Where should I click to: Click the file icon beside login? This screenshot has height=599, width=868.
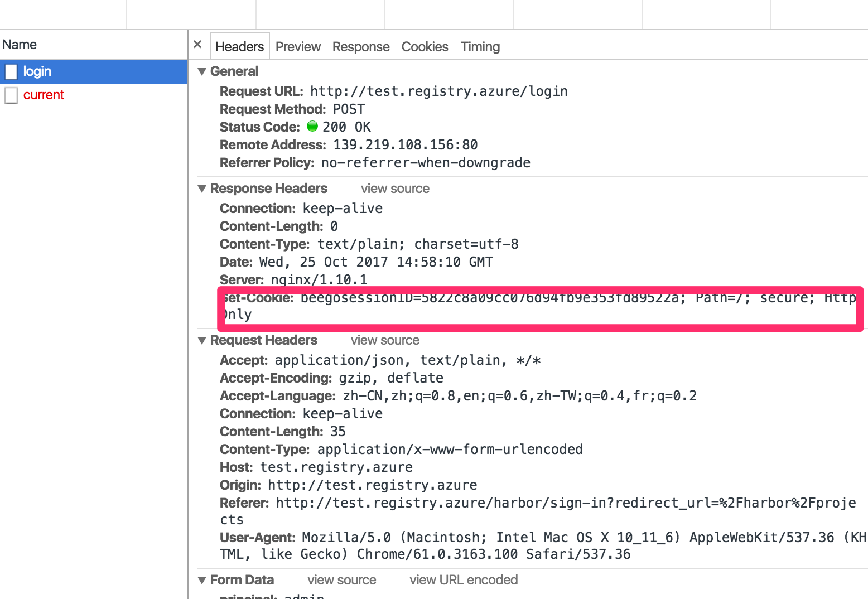[11, 72]
